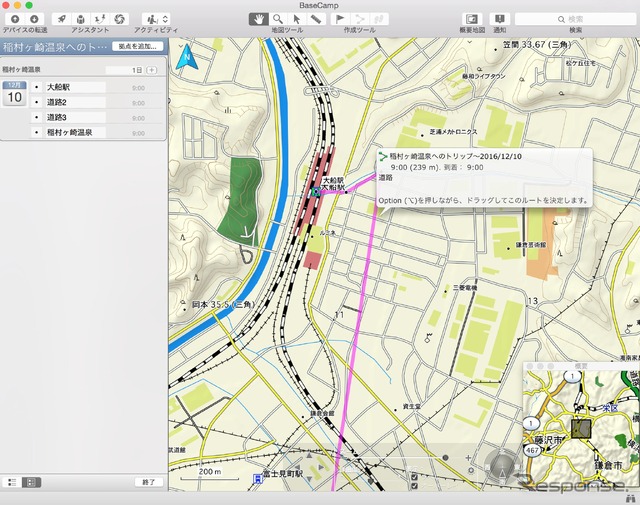Click the binoculars icon in status bar

click(631, 499)
